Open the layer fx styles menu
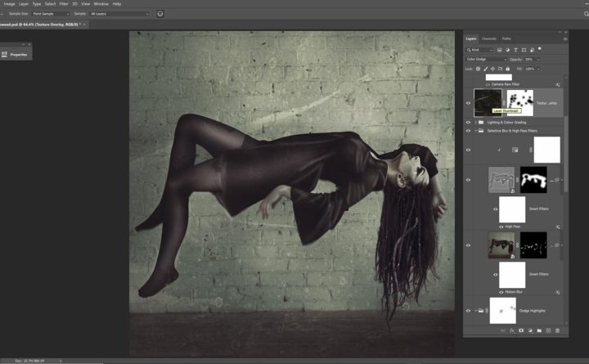589x364 pixels. (x=511, y=330)
